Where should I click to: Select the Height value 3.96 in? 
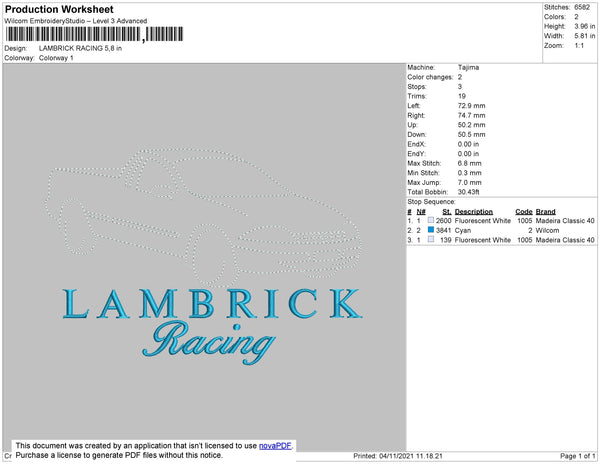point(585,26)
